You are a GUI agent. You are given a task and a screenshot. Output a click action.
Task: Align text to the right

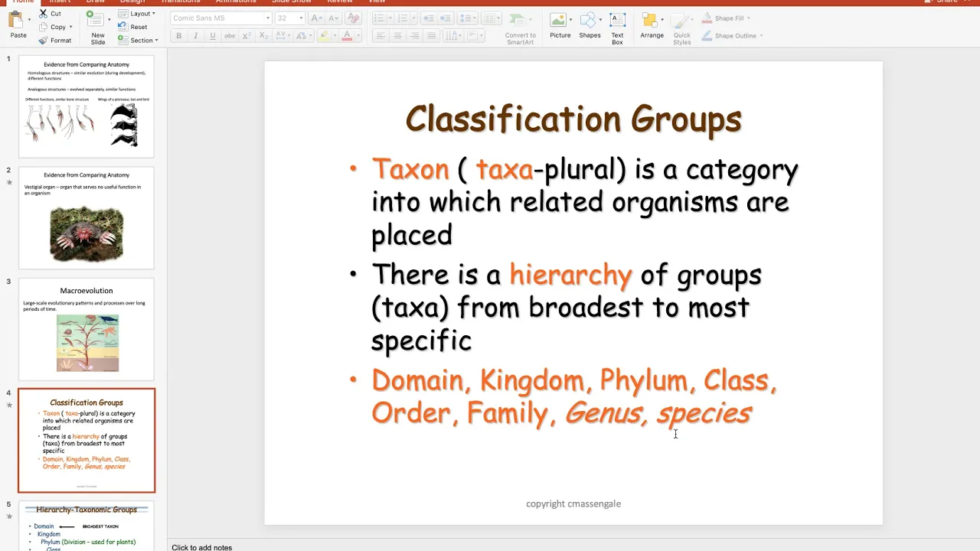(414, 36)
